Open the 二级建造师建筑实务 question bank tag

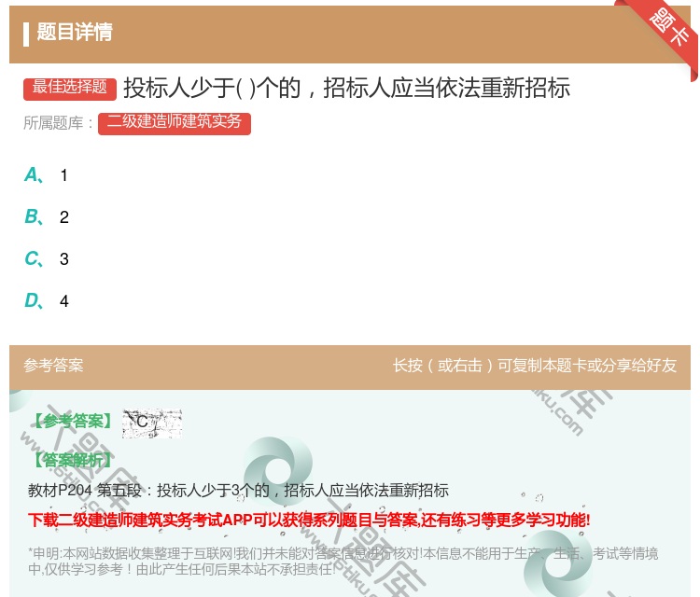pyautogui.click(x=175, y=123)
